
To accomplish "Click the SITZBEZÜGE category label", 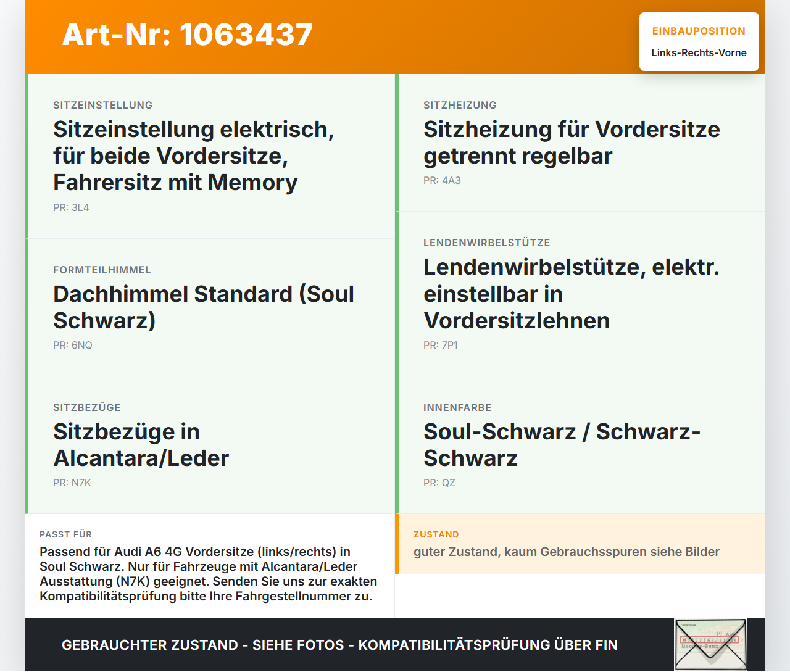I will [87, 407].
